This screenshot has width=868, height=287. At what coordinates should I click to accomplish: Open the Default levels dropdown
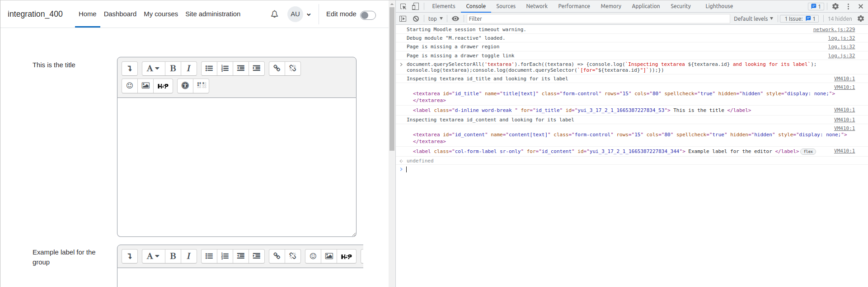point(753,19)
